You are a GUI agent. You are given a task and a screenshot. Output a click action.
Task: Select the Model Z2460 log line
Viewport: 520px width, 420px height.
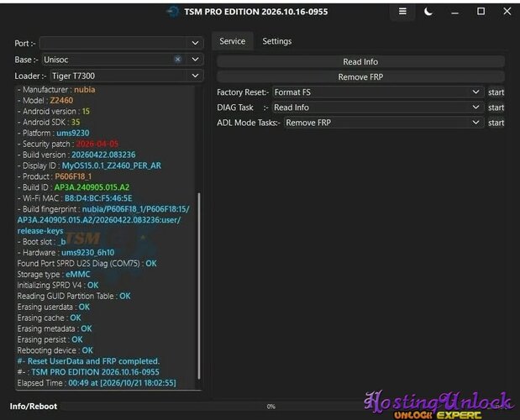pos(45,100)
